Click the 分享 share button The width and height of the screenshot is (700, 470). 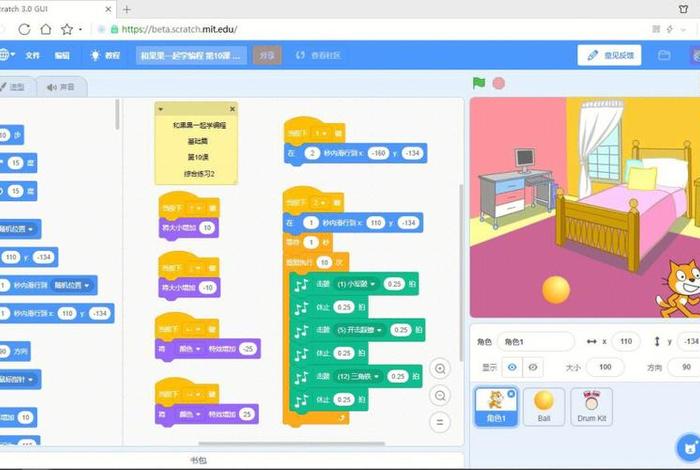tap(267, 55)
